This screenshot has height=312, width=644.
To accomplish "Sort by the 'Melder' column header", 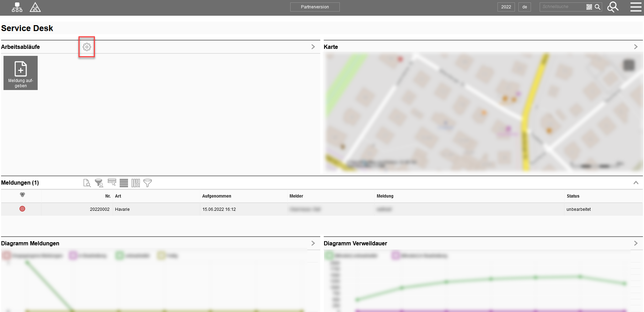I will tap(296, 196).
